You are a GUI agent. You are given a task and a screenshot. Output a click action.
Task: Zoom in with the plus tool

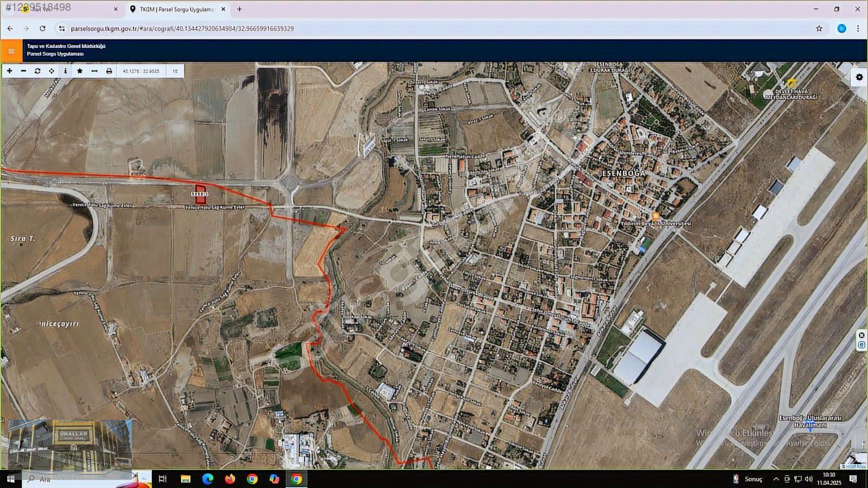(x=9, y=71)
